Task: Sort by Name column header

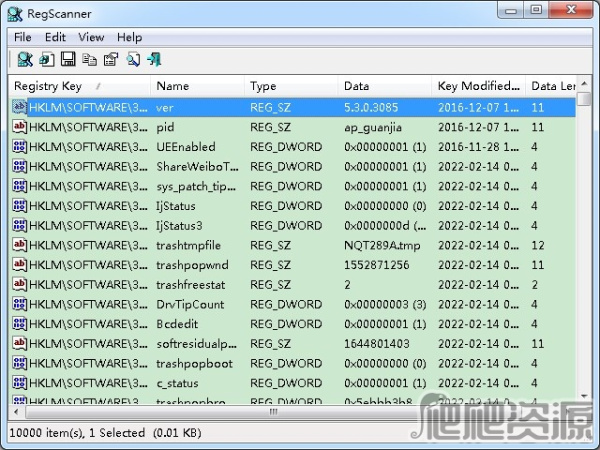Action: pyautogui.click(x=197, y=86)
